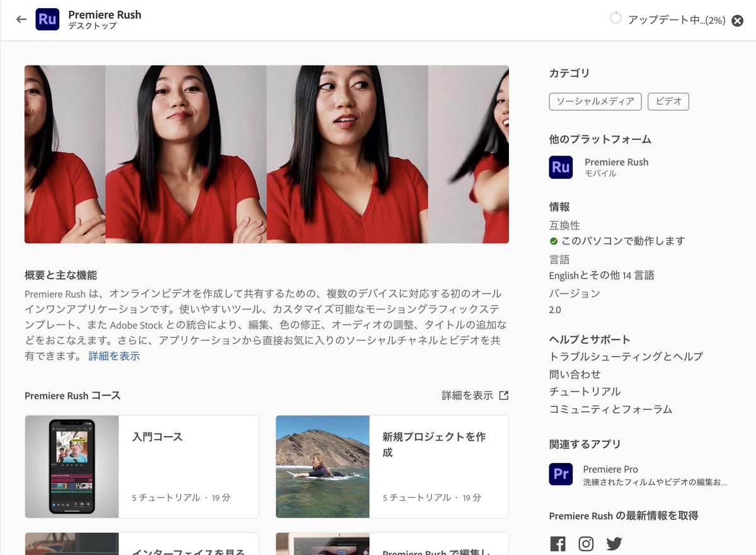Click the hero banner image of the woman
The image size is (756, 555).
pyautogui.click(x=266, y=154)
